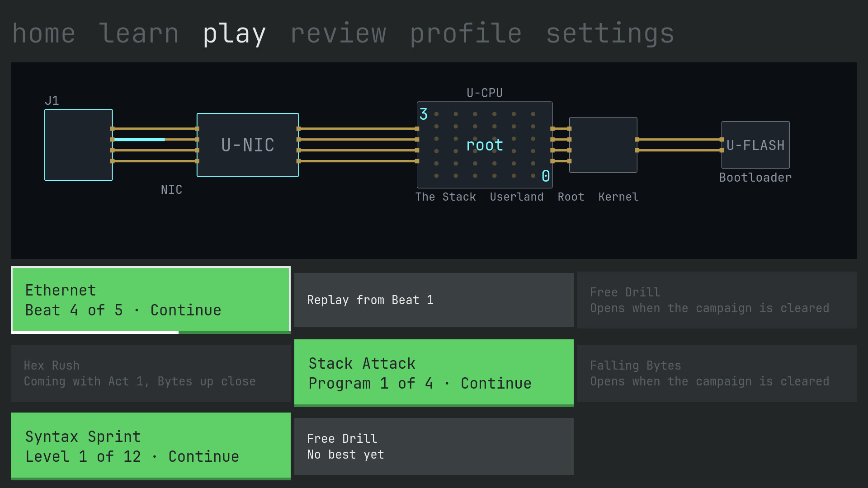The image size is (868, 488).
Task: Open the home tab
Action: pyautogui.click(x=43, y=34)
